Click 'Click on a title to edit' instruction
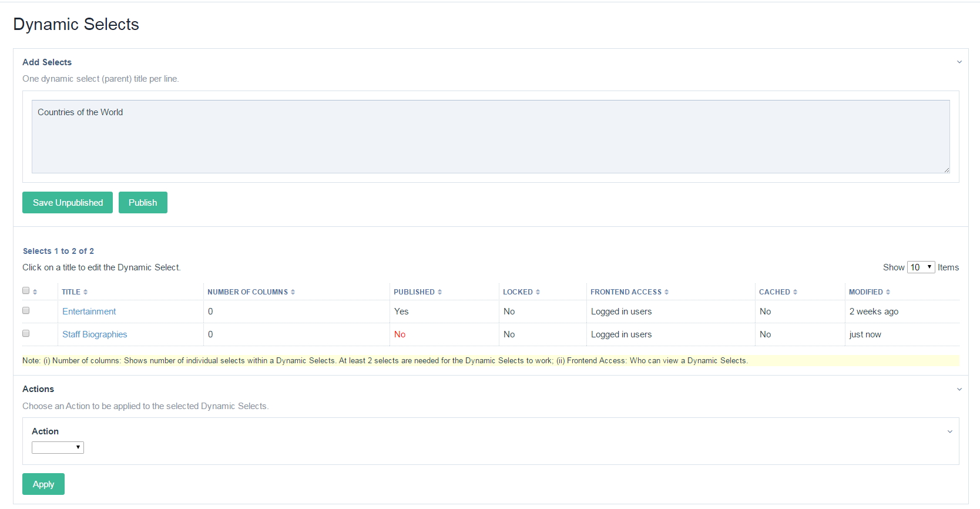 tap(102, 267)
